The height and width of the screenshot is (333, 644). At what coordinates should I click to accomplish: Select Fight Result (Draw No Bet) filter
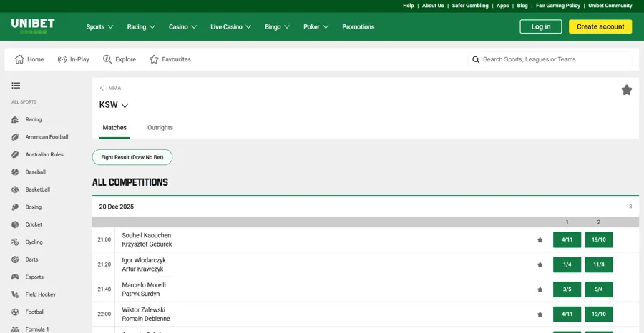point(132,157)
